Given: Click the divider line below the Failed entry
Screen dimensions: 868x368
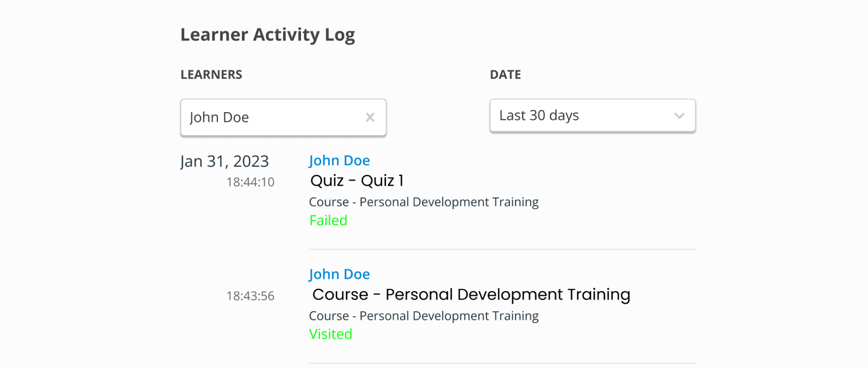Looking at the screenshot, I should click(502, 249).
